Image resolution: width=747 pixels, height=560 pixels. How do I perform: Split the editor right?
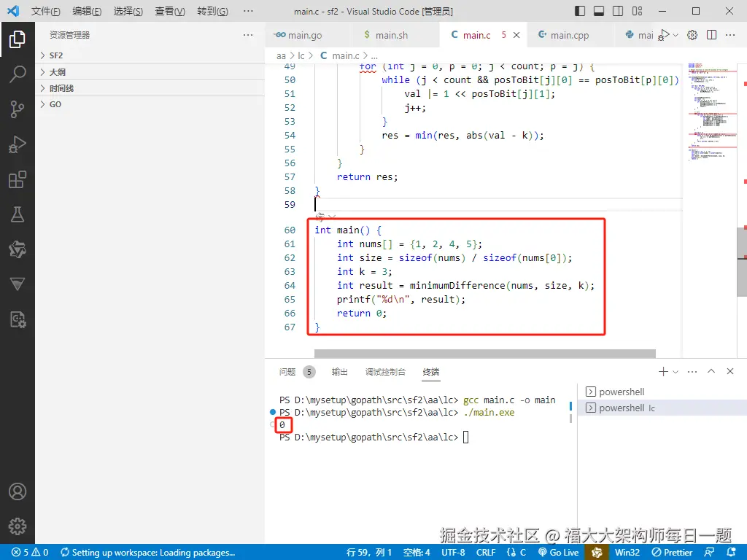click(x=712, y=35)
